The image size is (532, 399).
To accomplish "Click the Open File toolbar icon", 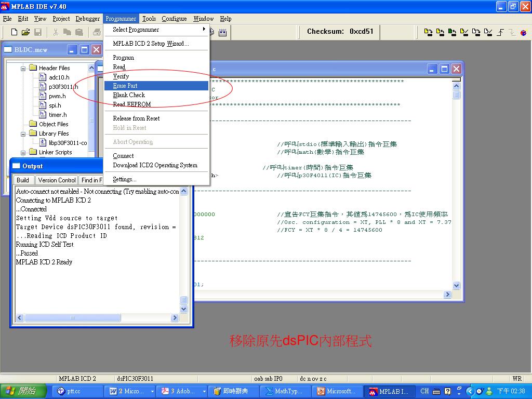I will (26, 32).
